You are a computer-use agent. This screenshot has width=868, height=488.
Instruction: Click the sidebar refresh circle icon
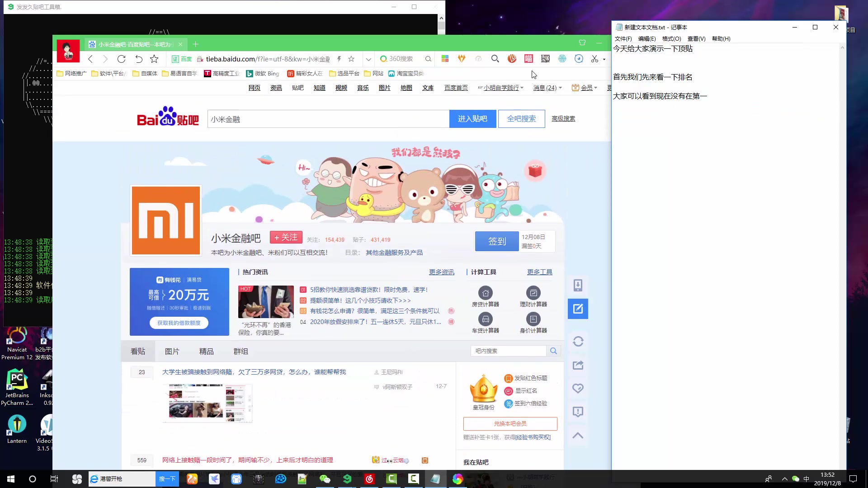click(578, 342)
